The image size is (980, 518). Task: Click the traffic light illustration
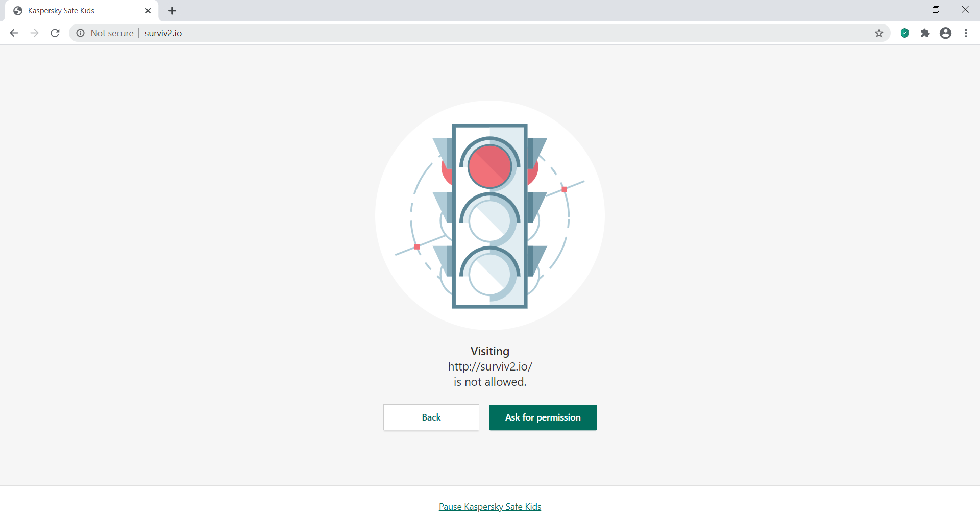pyautogui.click(x=490, y=215)
